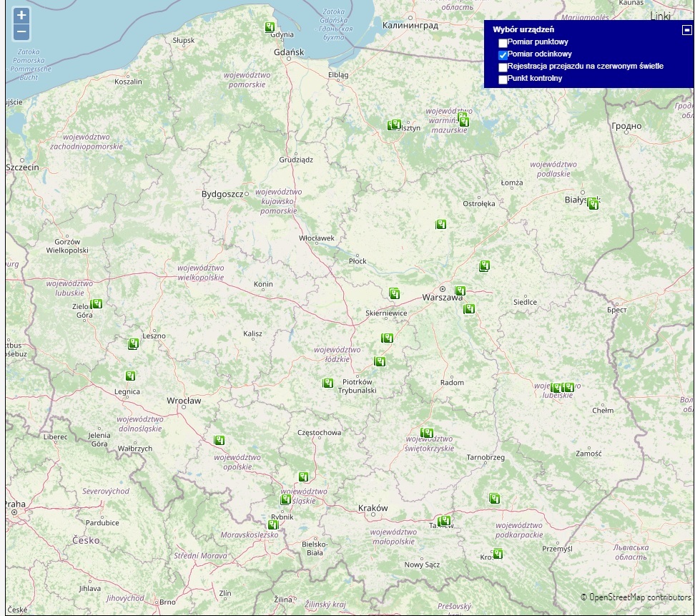This screenshot has width=695, height=616.
Task: Click the Zamość city label
Action: tap(588, 454)
